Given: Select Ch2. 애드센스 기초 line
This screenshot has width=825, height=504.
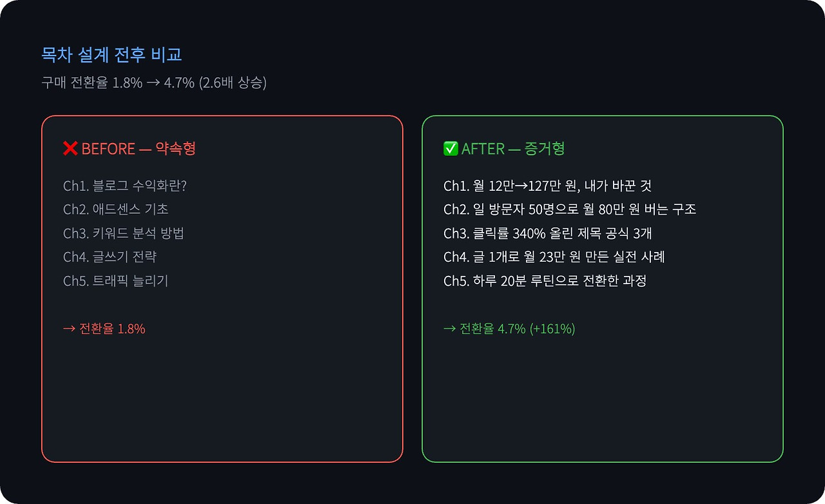Looking at the screenshot, I should tap(116, 209).
